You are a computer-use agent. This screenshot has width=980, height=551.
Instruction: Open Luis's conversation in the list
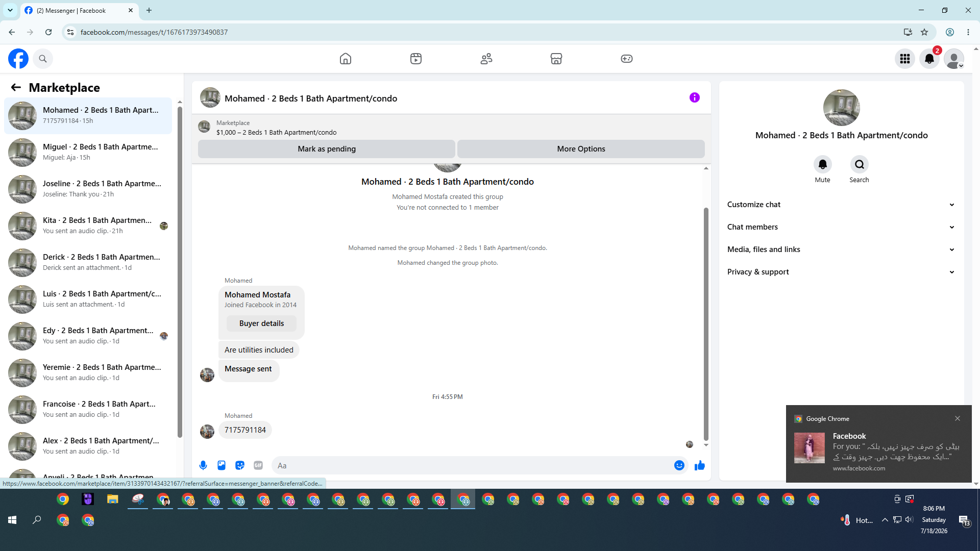(88, 299)
